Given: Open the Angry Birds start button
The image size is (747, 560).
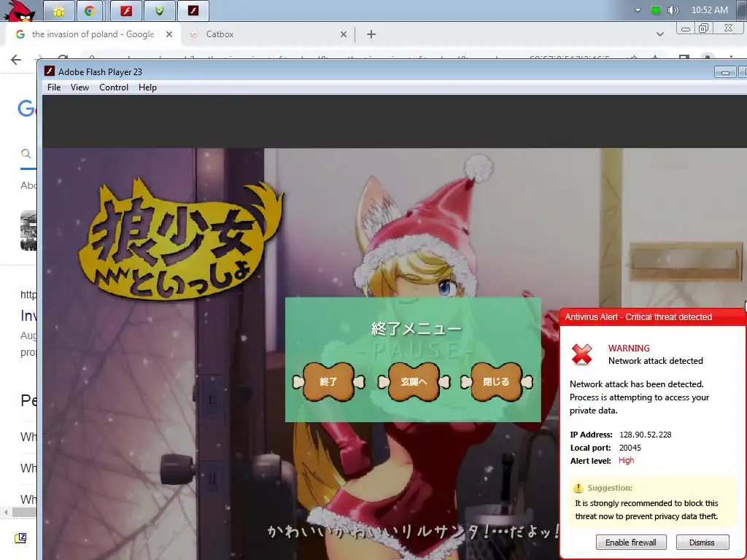Looking at the screenshot, I should coord(19,10).
